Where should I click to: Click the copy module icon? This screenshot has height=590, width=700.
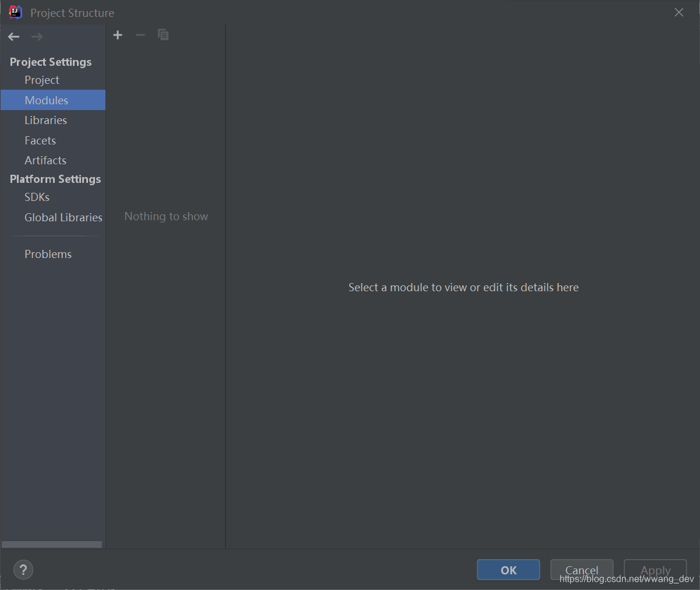tap(163, 35)
